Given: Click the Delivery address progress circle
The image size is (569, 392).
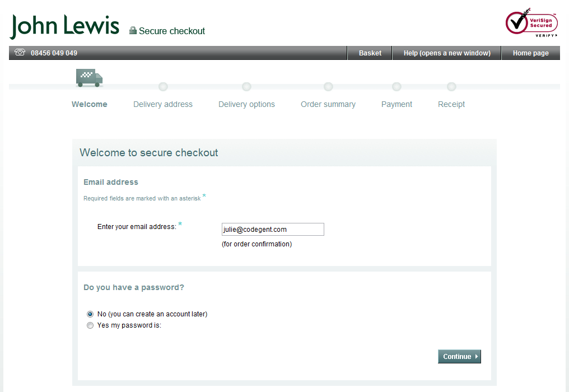Looking at the screenshot, I should click(162, 87).
